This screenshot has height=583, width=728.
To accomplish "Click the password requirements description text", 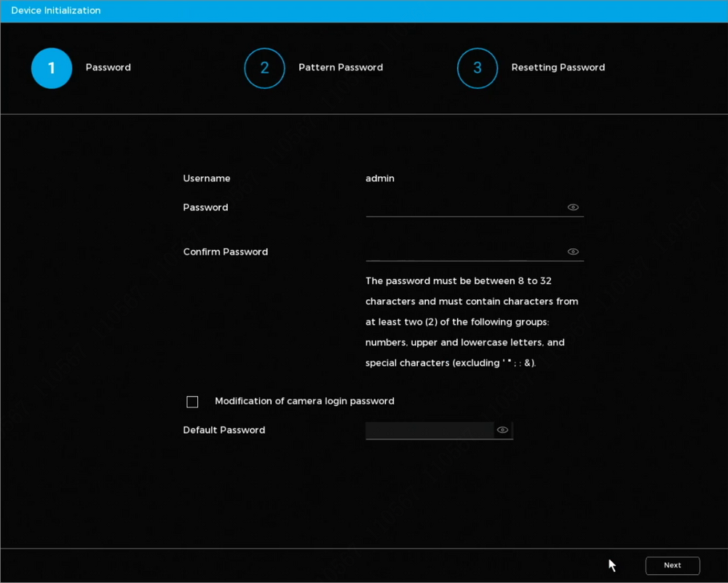I will pos(472,322).
